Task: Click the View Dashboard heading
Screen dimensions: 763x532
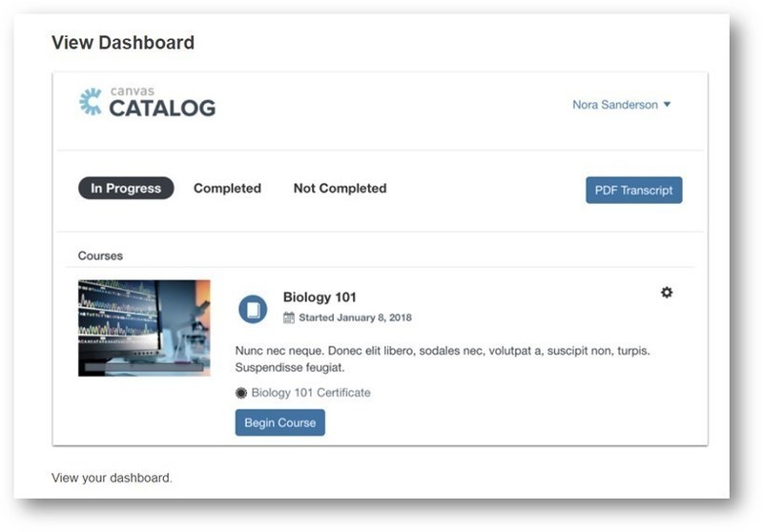Action: (x=123, y=43)
